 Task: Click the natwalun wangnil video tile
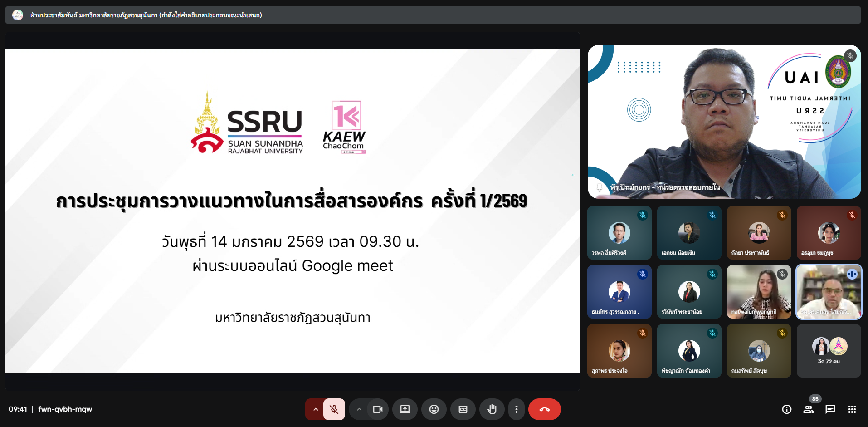pos(759,292)
